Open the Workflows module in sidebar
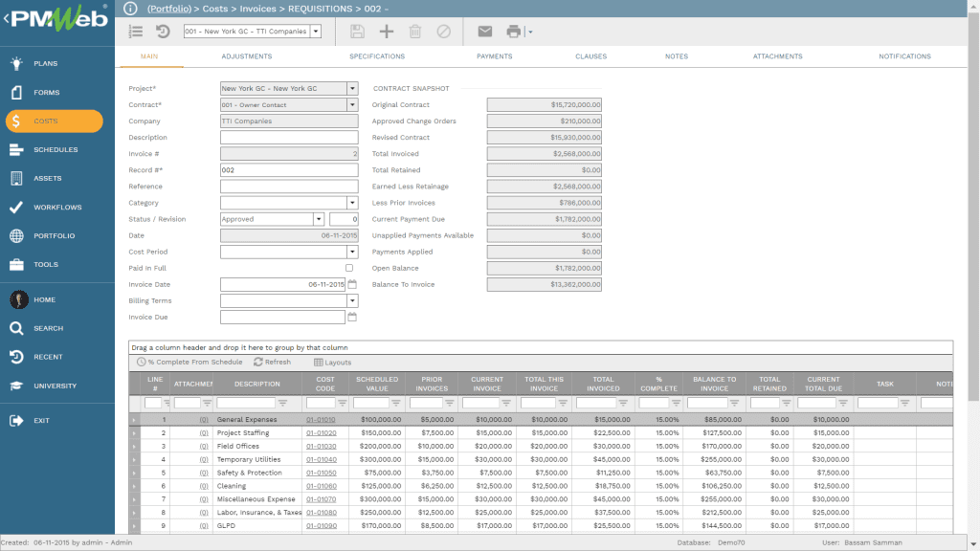The width and height of the screenshot is (980, 551). click(56, 208)
